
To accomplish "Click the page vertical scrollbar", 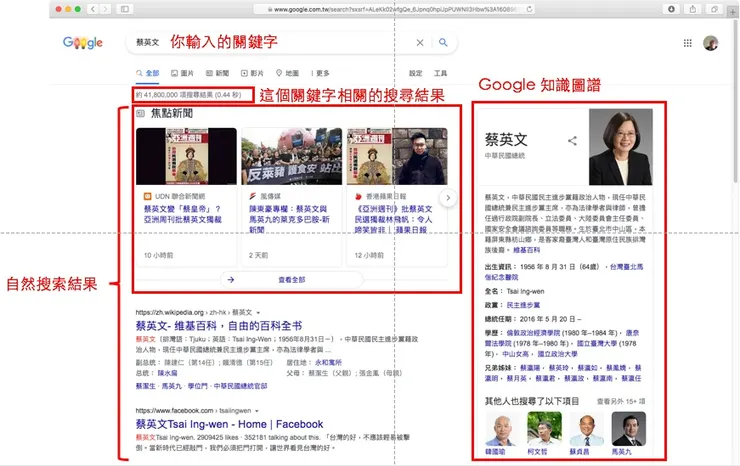I will pos(735,102).
